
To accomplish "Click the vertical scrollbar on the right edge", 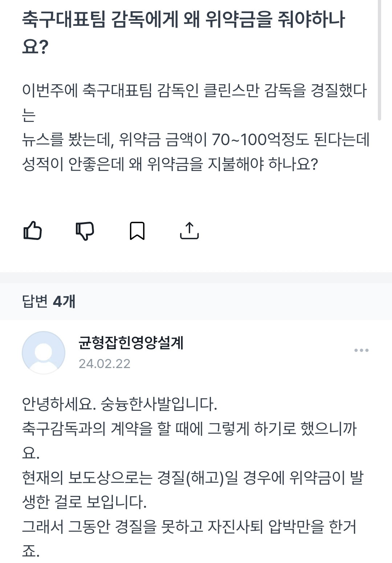I will (x=380, y=60).
